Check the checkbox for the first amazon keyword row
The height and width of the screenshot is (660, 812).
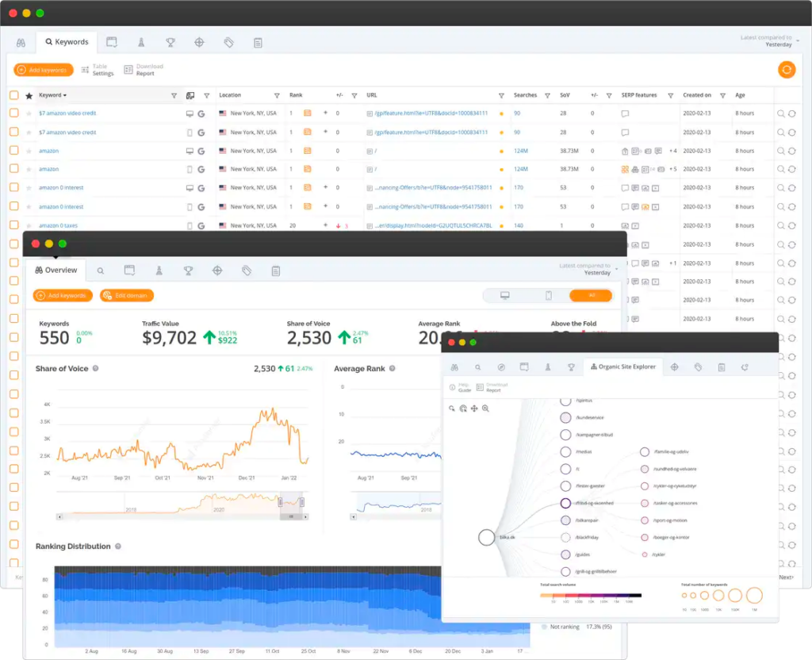[x=13, y=150]
